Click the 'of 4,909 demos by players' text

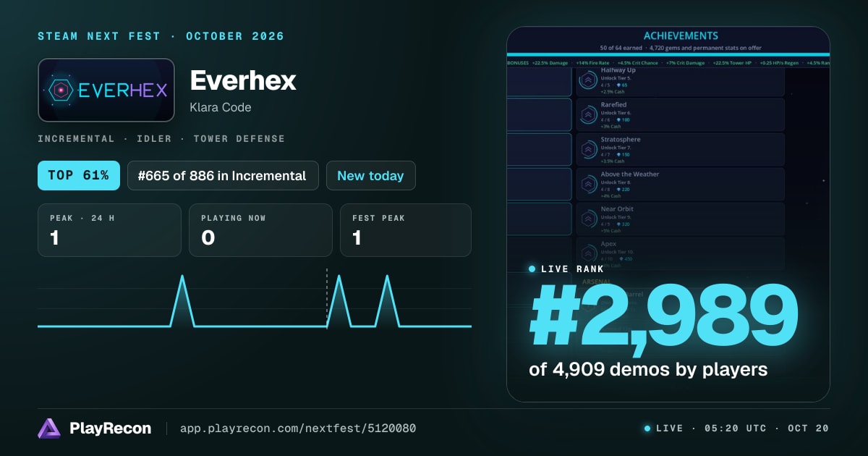[648, 370]
